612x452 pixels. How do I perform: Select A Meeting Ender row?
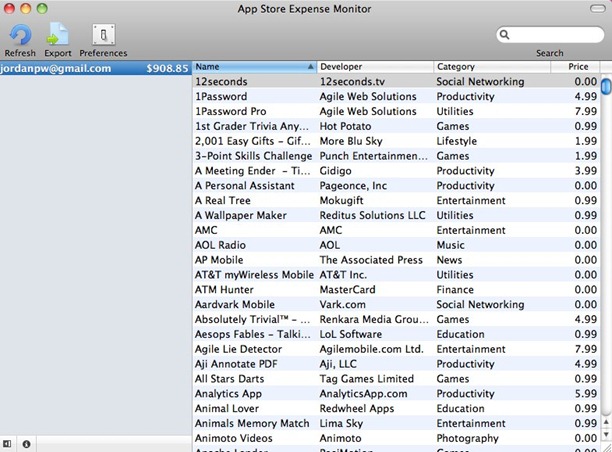click(396, 171)
